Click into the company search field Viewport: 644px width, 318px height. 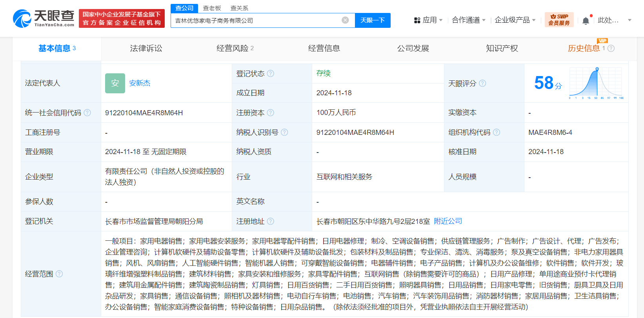pyautogui.click(x=255, y=20)
